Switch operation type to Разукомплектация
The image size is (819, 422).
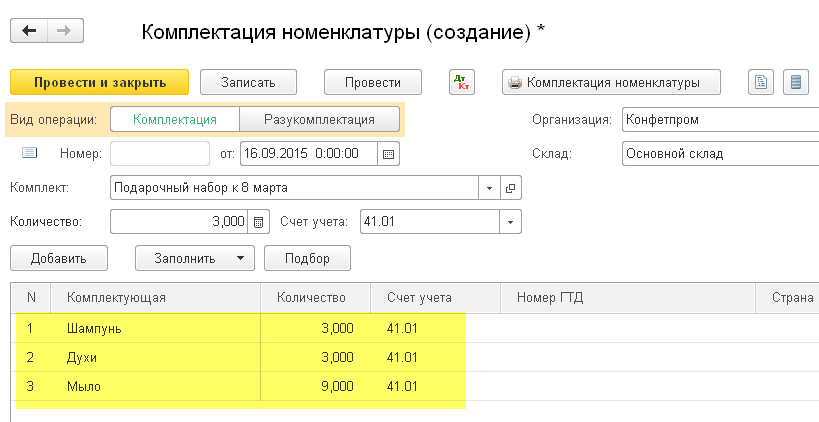pos(319,119)
